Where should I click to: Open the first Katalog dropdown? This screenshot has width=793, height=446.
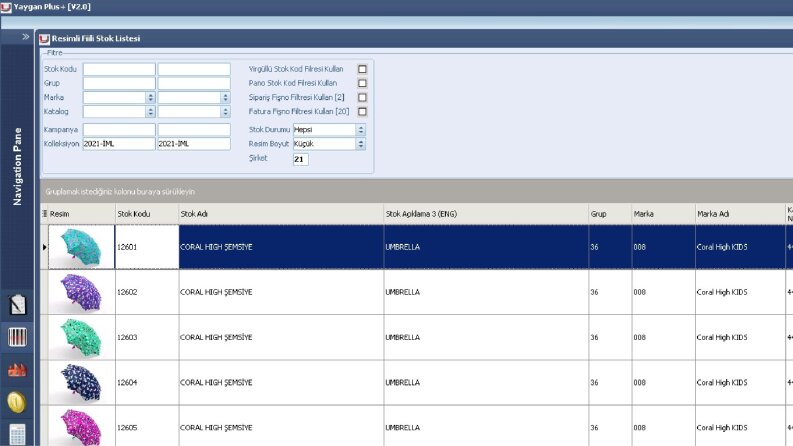tap(150, 111)
